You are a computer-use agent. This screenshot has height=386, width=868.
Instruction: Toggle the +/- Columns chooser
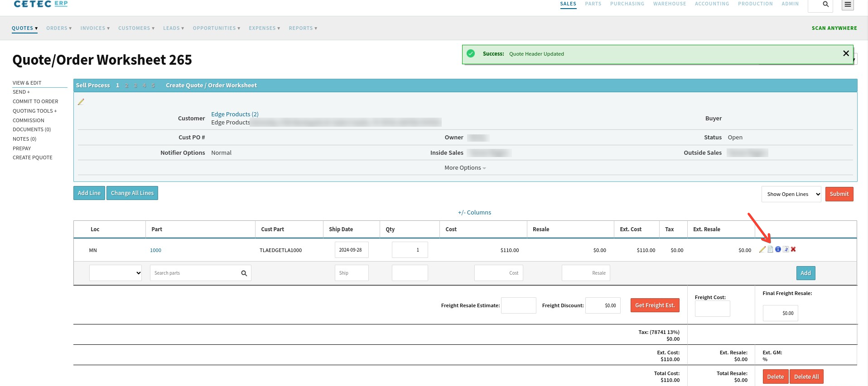[474, 212]
